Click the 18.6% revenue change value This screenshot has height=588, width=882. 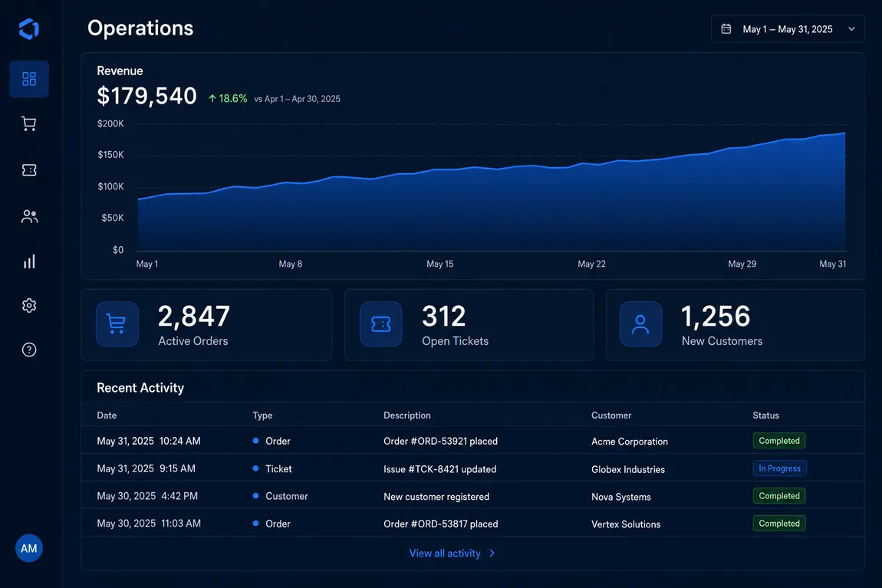click(x=233, y=98)
